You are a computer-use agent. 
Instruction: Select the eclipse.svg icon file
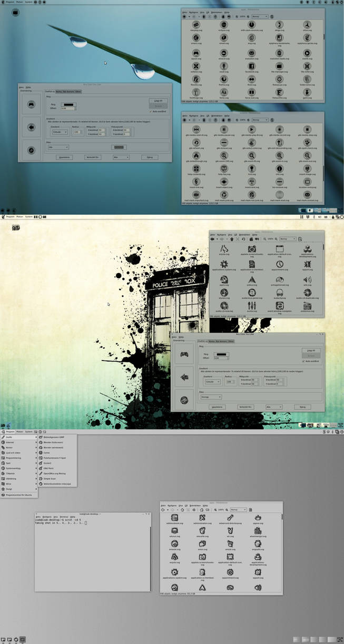click(224, 24)
